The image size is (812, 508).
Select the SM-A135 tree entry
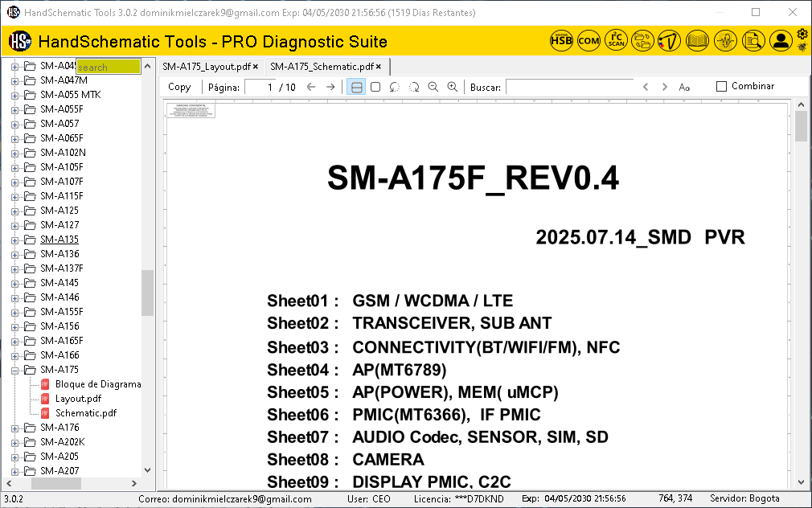[x=59, y=240]
